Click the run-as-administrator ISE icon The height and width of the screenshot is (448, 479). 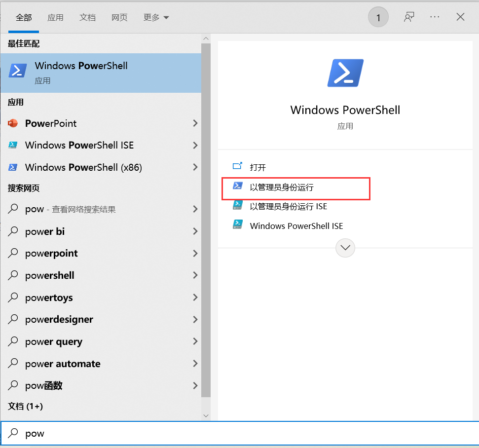237,205
